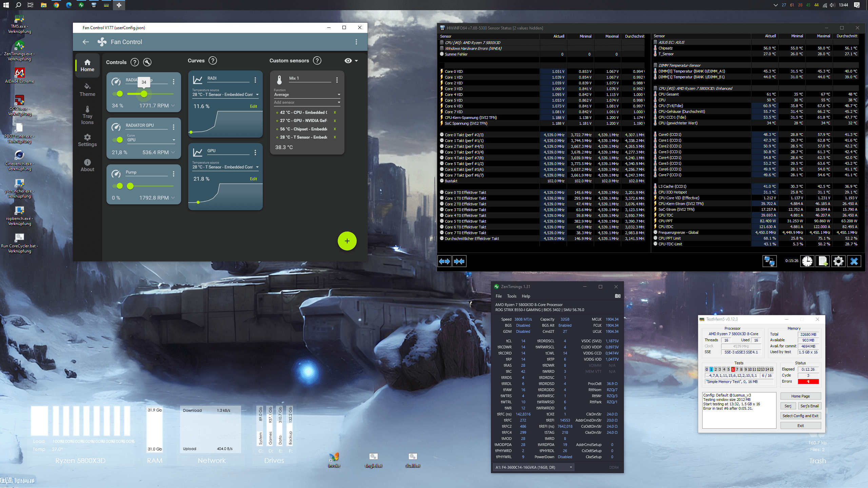Open the Tray Icons sidebar item

click(x=87, y=115)
